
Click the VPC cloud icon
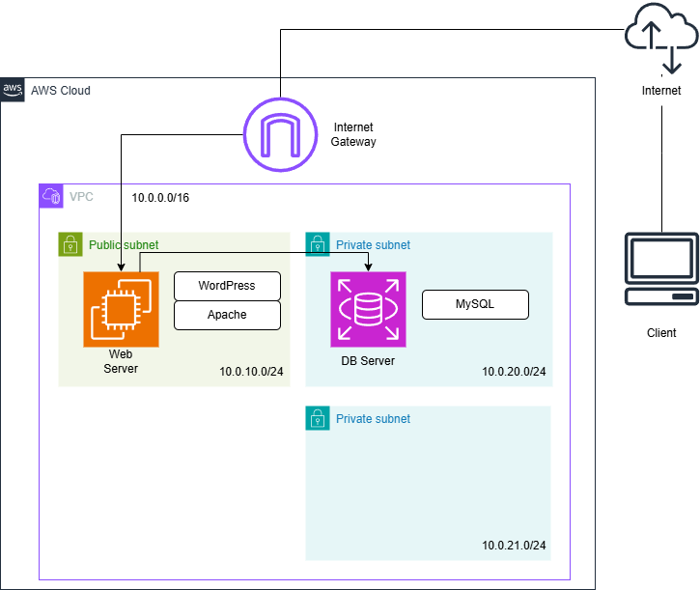pos(51,196)
